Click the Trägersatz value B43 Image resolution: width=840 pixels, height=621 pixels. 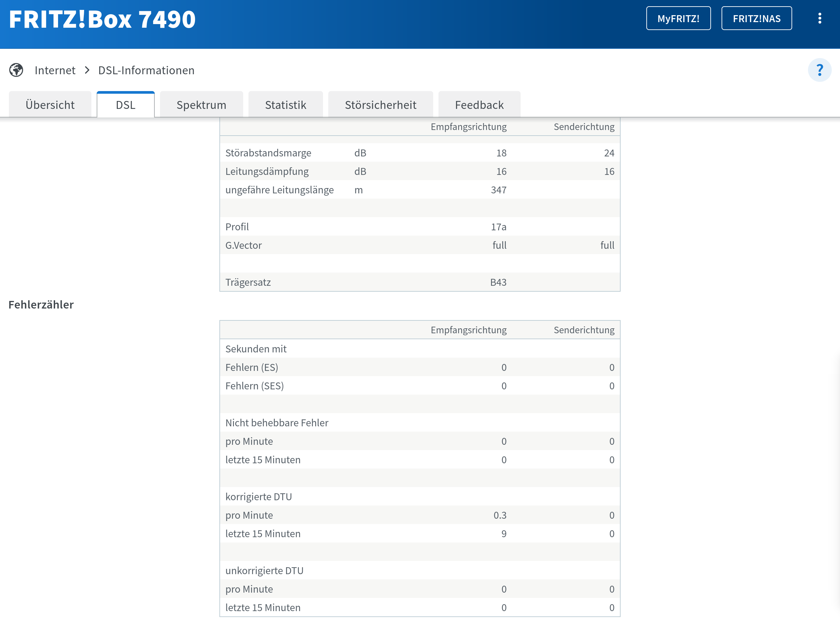pyautogui.click(x=498, y=282)
